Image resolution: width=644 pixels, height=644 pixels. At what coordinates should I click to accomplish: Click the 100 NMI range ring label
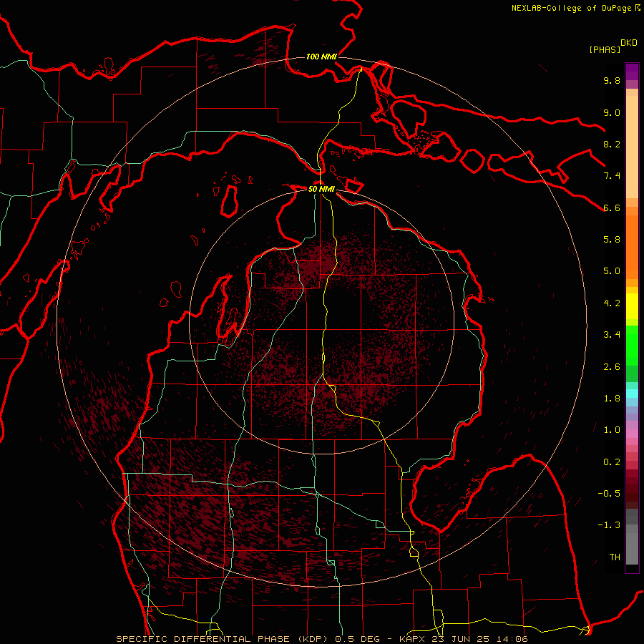tap(321, 57)
